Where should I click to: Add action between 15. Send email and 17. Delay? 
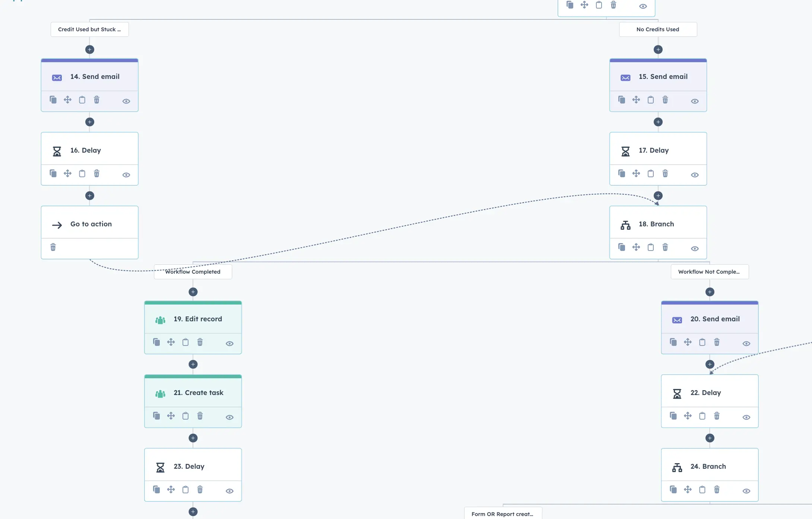click(658, 122)
